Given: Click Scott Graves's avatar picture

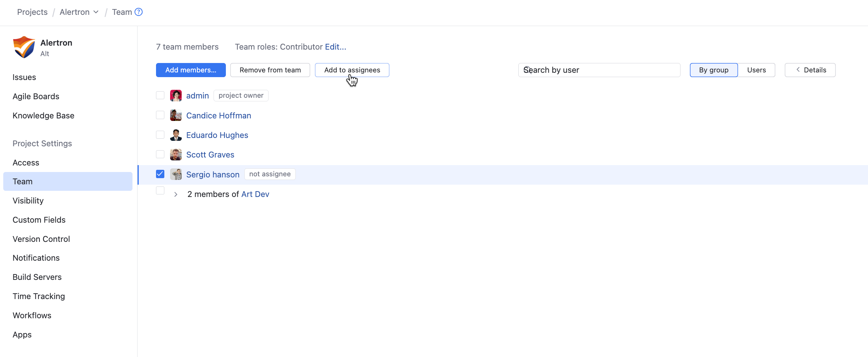Looking at the screenshot, I should [x=176, y=155].
